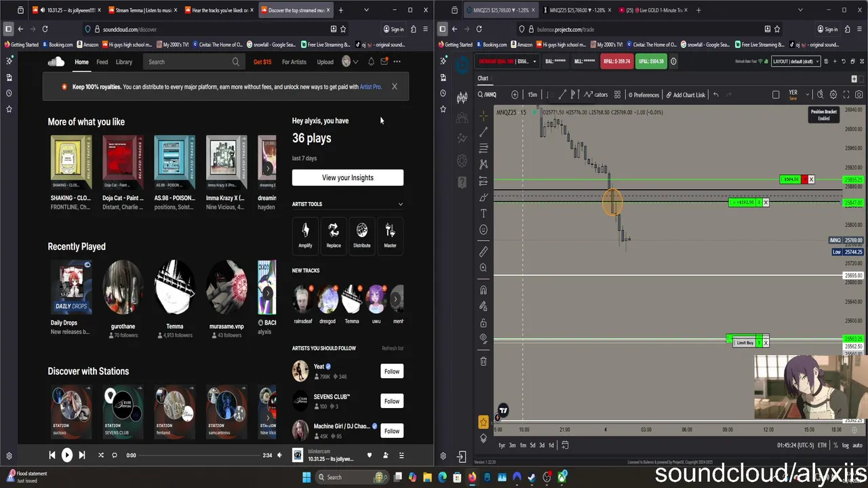868x488 pixels.
Task: Open the 15m timeframe selector
Action: point(532,95)
